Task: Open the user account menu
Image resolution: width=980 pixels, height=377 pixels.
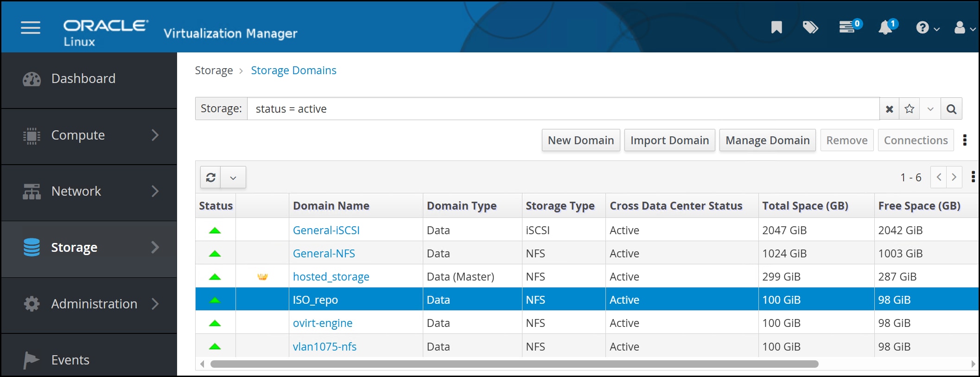Action: [965, 28]
